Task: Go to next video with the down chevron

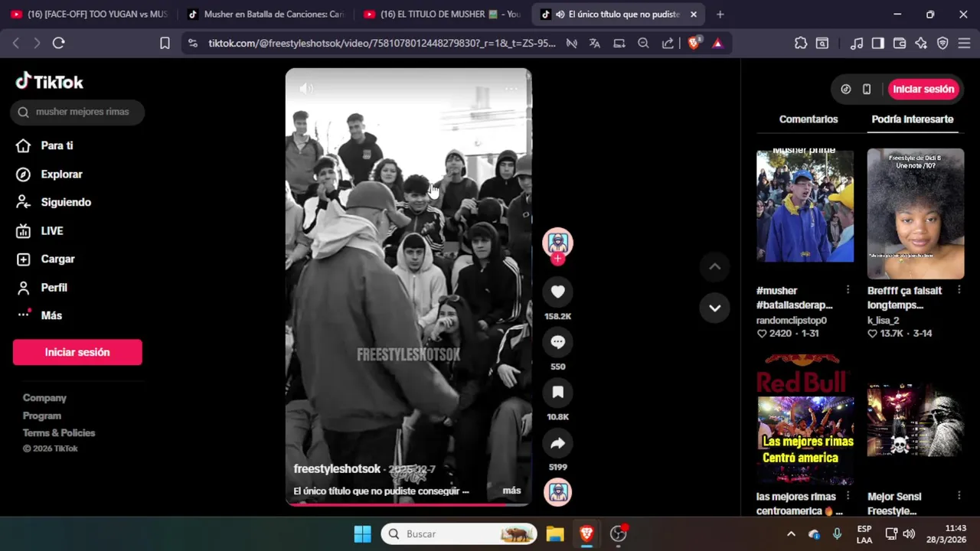Action: 714,308
